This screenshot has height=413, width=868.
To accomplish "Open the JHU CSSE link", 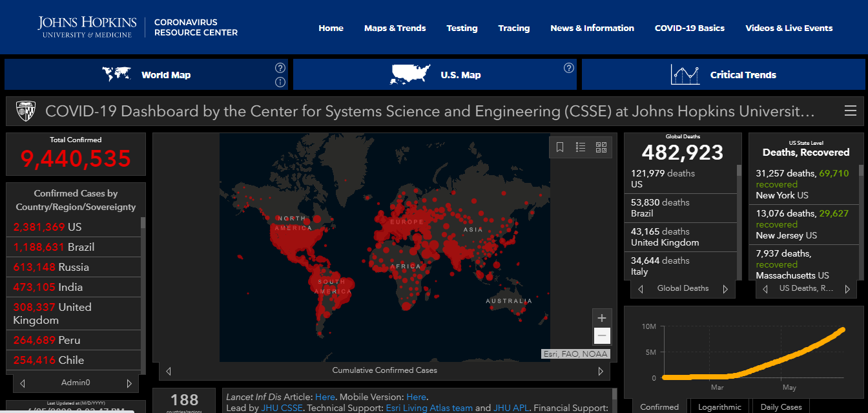I will point(280,408).
